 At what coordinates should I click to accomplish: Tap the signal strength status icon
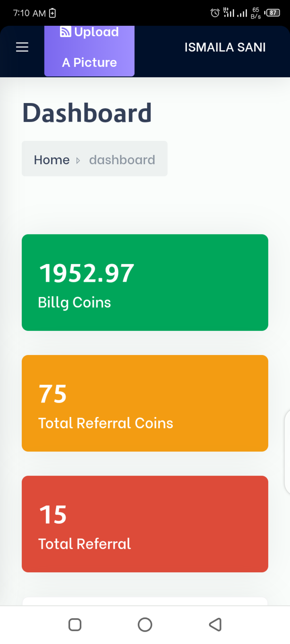(235, 13)
